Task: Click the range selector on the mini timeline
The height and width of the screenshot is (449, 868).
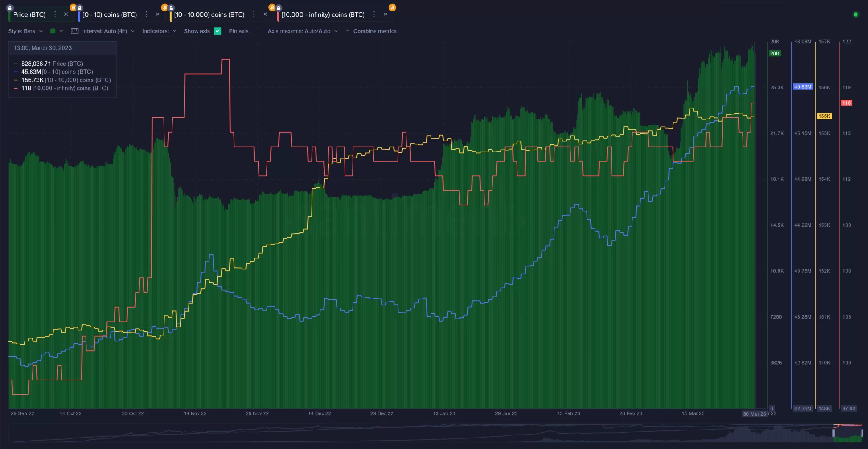Action: pyautogui.click(x=848, y=433)
